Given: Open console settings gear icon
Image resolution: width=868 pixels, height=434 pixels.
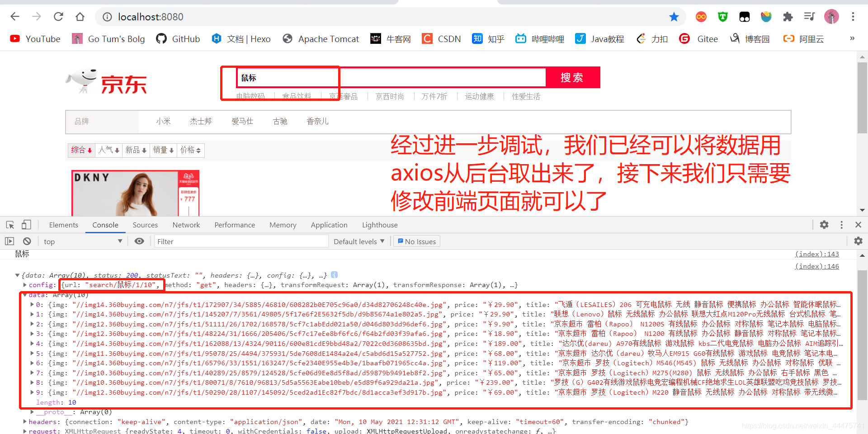Looking at the screenshot, I should click(858, 241).
